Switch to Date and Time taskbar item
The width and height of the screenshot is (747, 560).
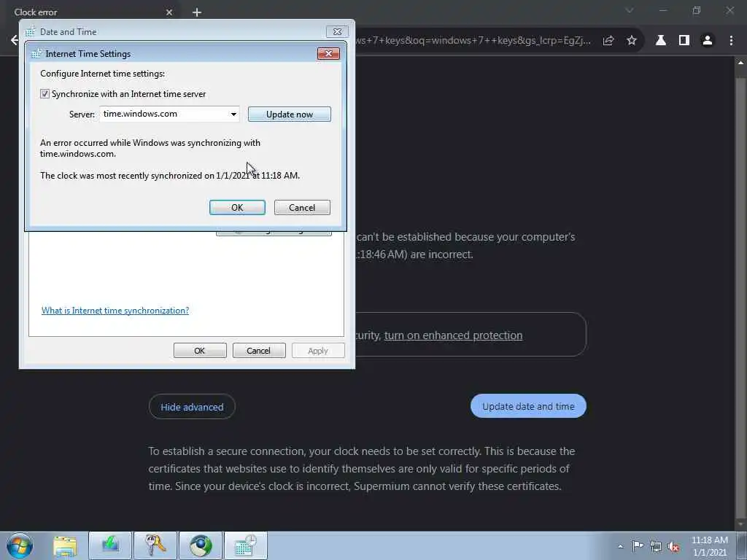point(246,545)
